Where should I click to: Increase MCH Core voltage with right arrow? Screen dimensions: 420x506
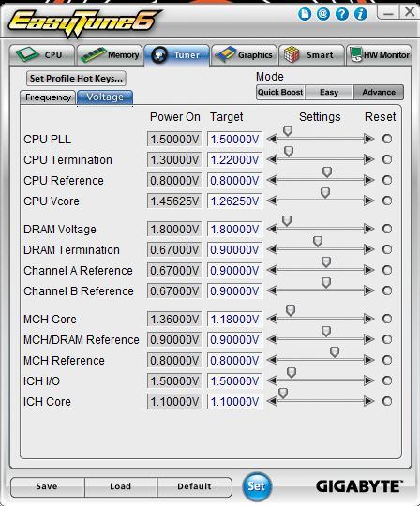point(368,319)
